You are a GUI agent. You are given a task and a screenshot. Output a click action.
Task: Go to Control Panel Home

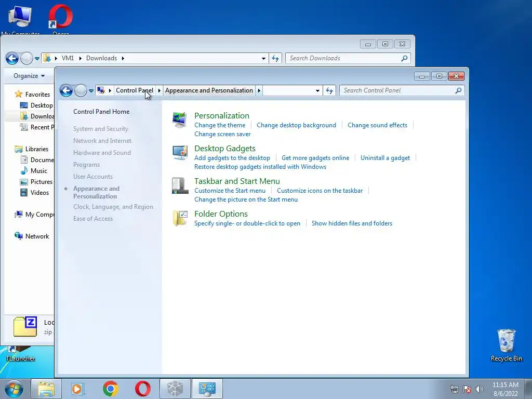click(101, 112)
